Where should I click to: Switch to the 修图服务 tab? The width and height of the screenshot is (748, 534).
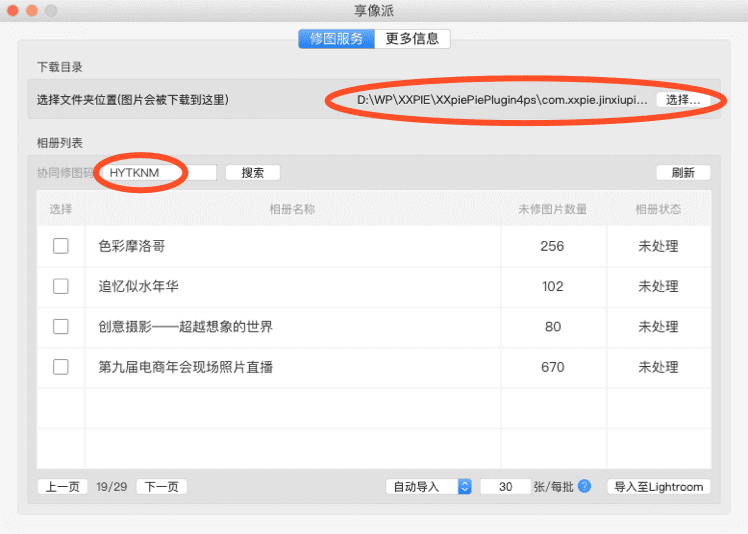(337, 39)
